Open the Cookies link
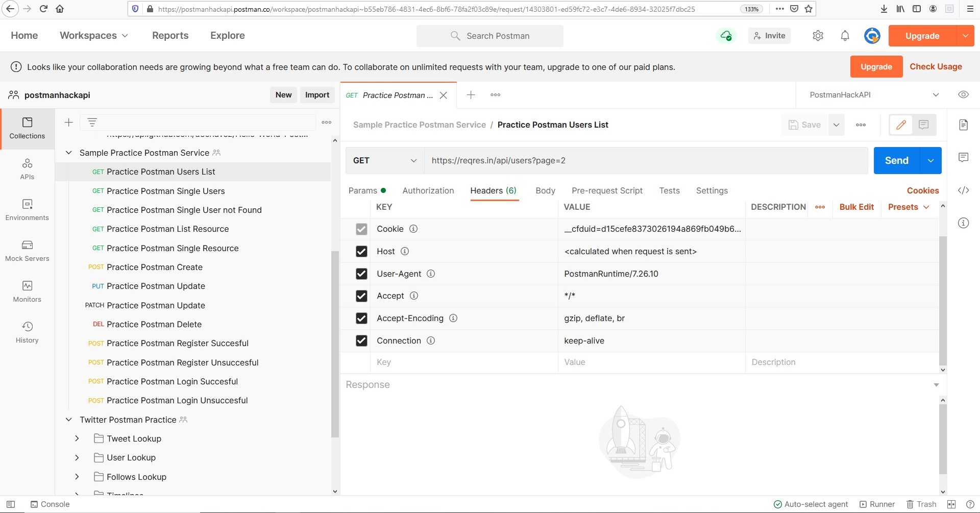 click(x=923, y=190)
